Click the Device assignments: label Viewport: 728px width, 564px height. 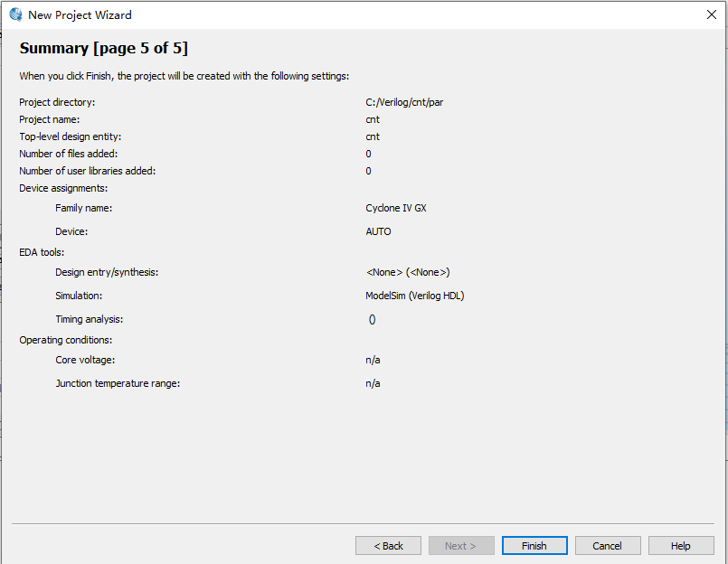pyautogui.click(x=63, y=189)
